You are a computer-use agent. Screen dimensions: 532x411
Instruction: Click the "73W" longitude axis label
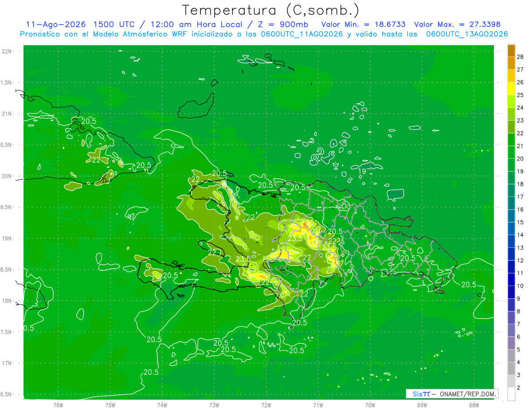[x=214, y=405]
